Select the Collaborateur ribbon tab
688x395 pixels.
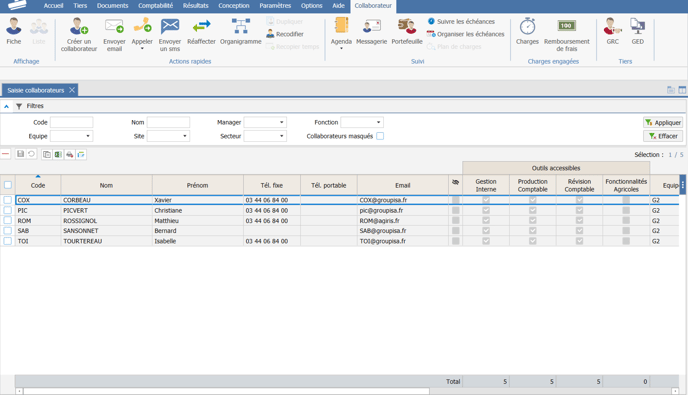(373, 6)
